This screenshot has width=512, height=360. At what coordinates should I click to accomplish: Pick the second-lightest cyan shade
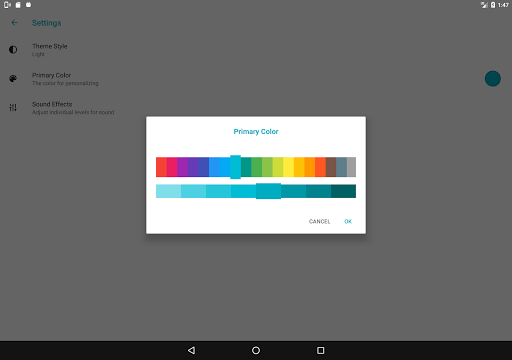(193, 191)
